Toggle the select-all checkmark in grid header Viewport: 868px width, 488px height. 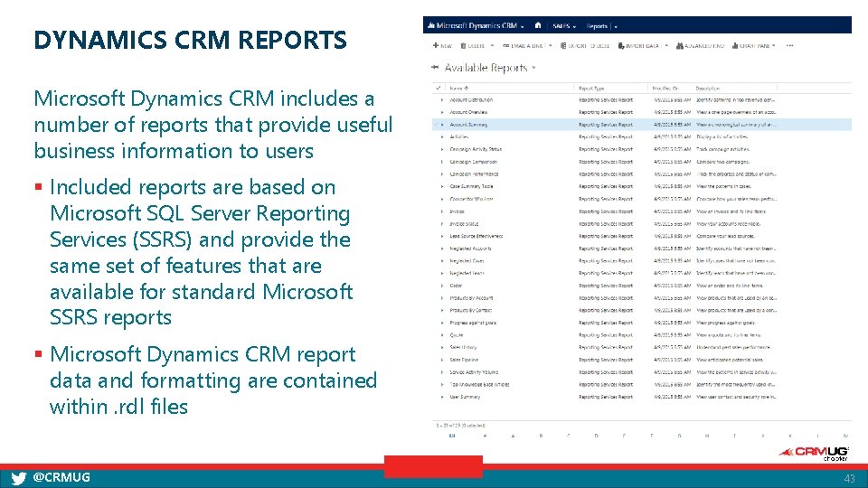pos(438,88)
